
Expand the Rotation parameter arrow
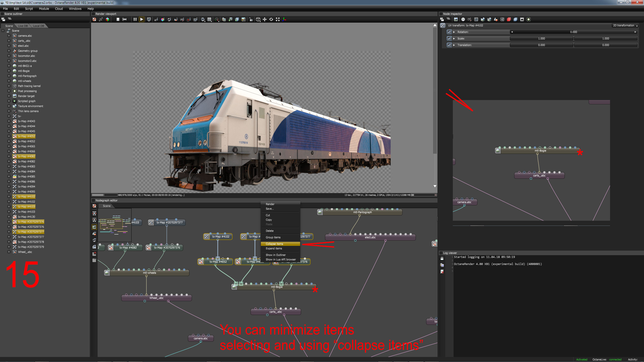(454, 32)
